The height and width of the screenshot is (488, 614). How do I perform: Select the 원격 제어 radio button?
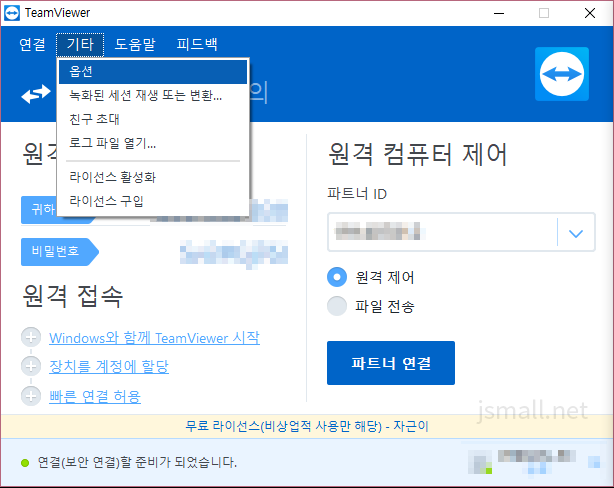(337, 277)
